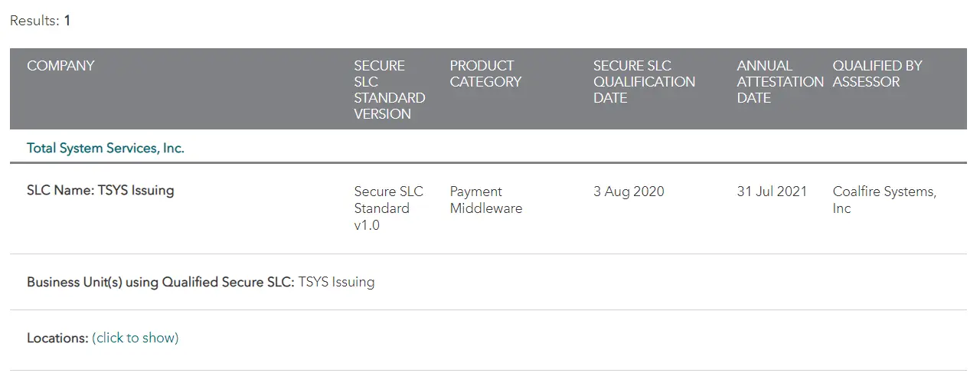Click the Locations: label
Screen dimensions: 980x383
pos(57,338)
